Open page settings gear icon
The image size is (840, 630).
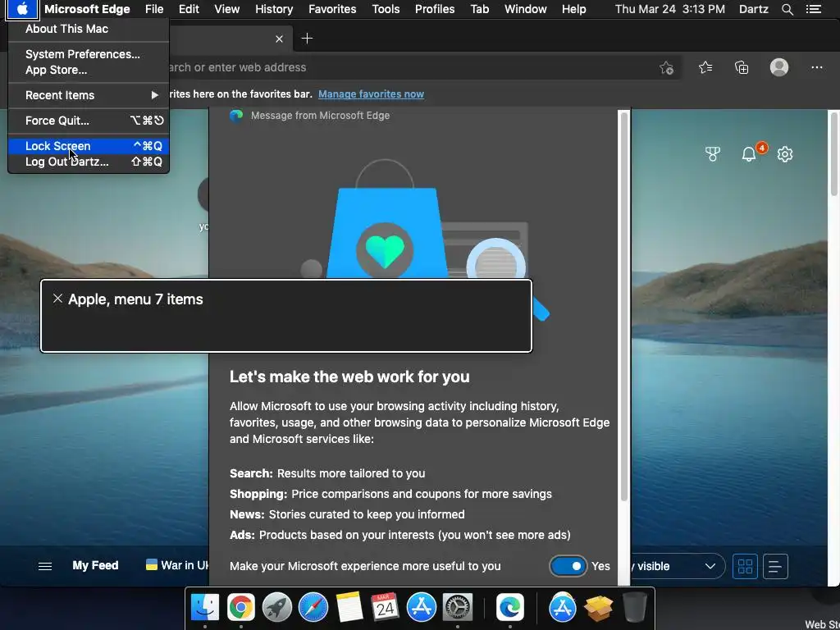(785, 154)
